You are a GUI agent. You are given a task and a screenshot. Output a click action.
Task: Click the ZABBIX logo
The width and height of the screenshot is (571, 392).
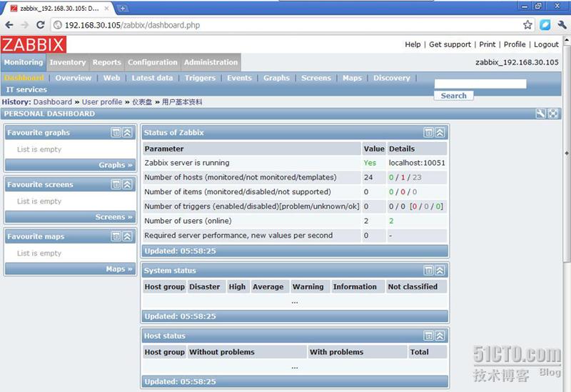point(34,45)
